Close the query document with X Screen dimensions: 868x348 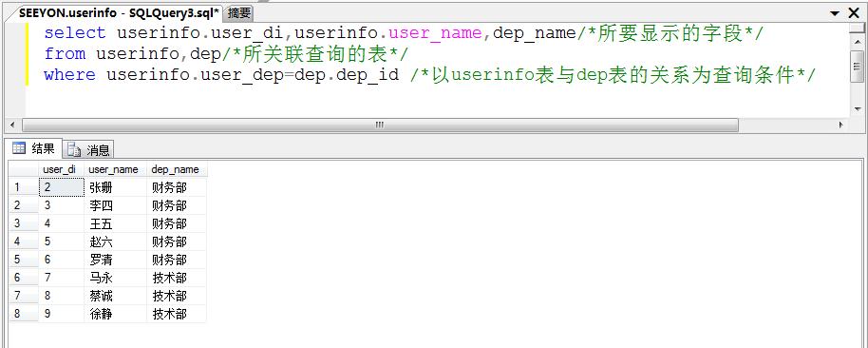pyautogui.click(x=854, y=13)
